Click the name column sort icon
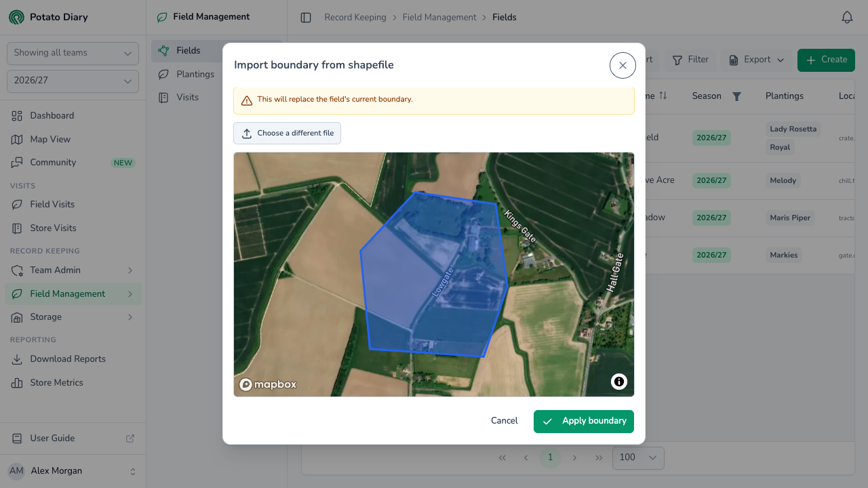The width and height of the screenshot is (868, 488). (663, 96)
